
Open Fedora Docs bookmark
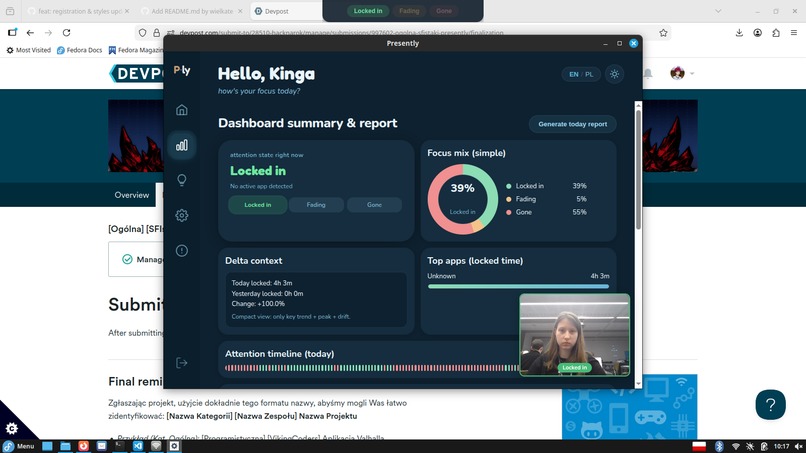(x=79, y=50)
